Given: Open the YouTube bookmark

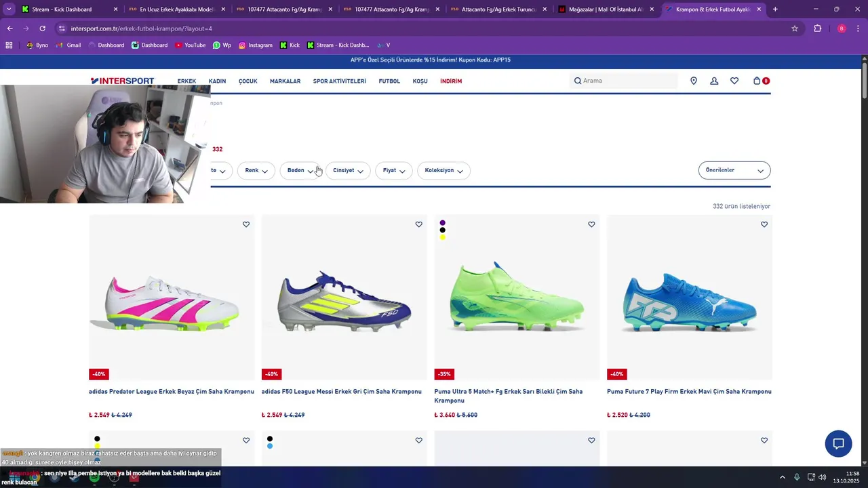Looking at the screenshot, I should click(x=191, y=45).
